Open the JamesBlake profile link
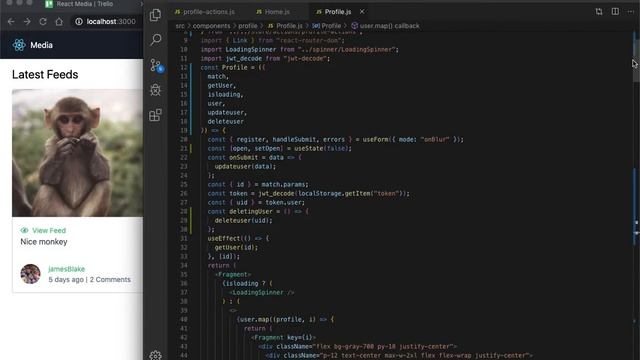 (x=67, y=269)
